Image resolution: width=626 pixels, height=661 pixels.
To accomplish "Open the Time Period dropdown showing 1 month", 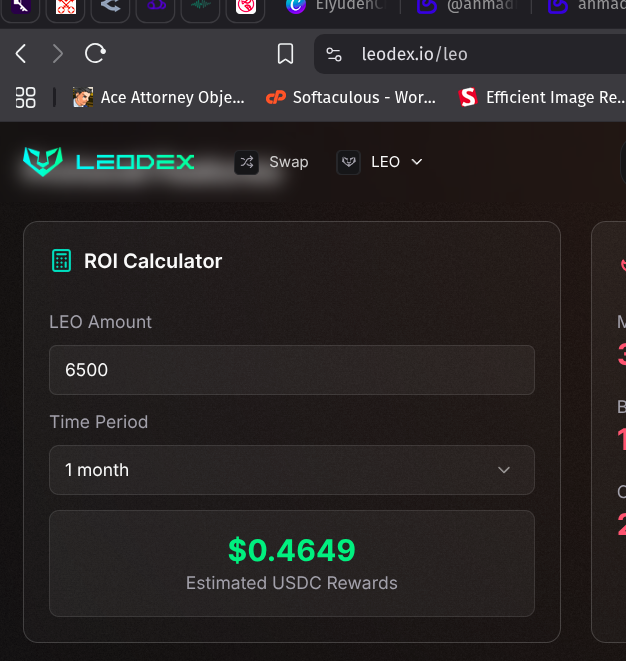I will (x=292, y=470).
